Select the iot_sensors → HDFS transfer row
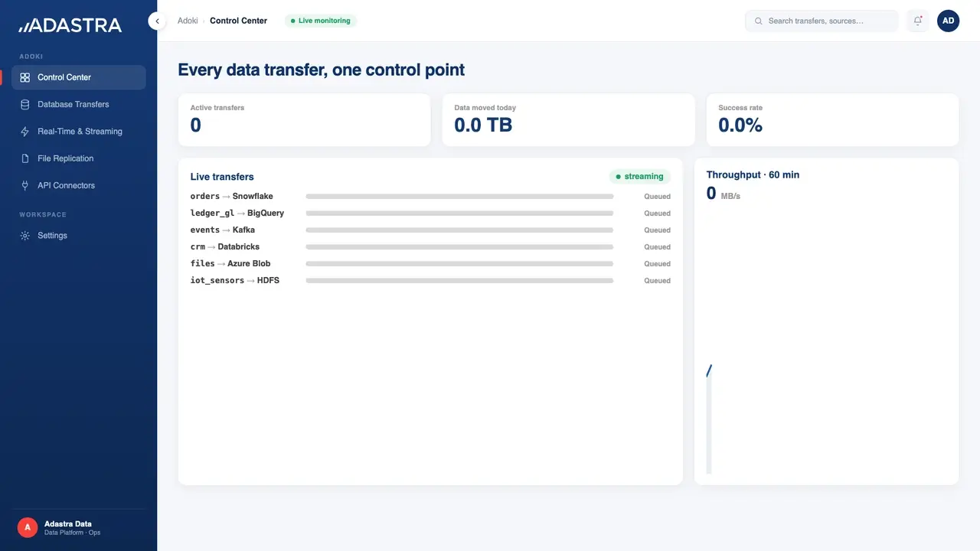 point(430,281)
